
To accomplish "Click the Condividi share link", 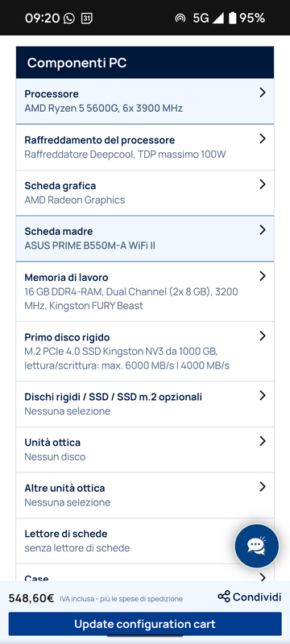I will [x=250, y=597].
